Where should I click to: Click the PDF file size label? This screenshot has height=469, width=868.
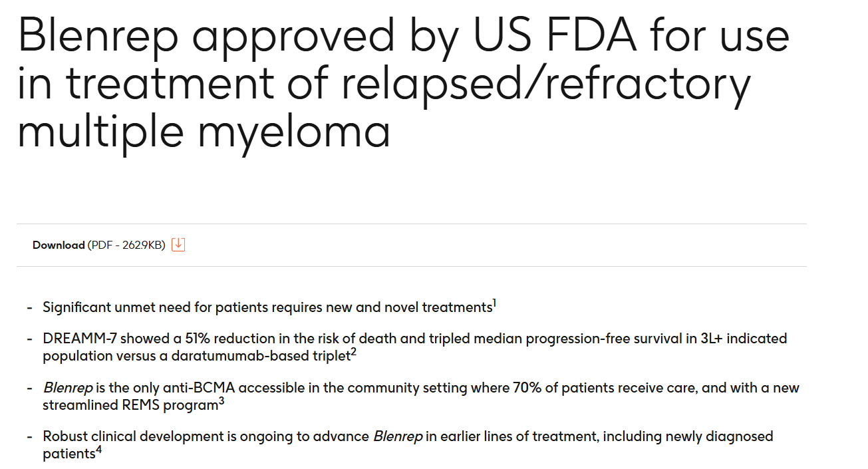126,245
